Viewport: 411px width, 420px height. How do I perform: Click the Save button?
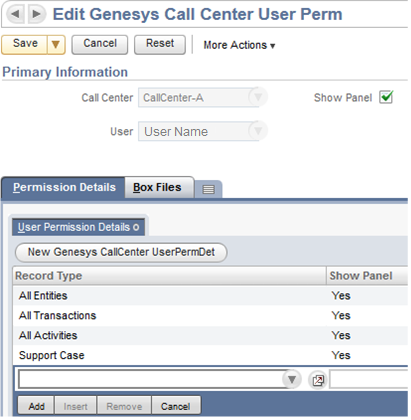tap(25, 44)
